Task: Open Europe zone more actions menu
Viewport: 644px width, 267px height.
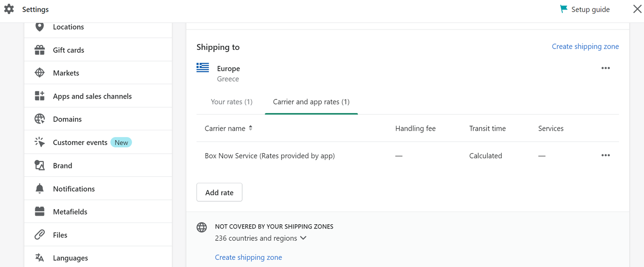Action: 605,68
